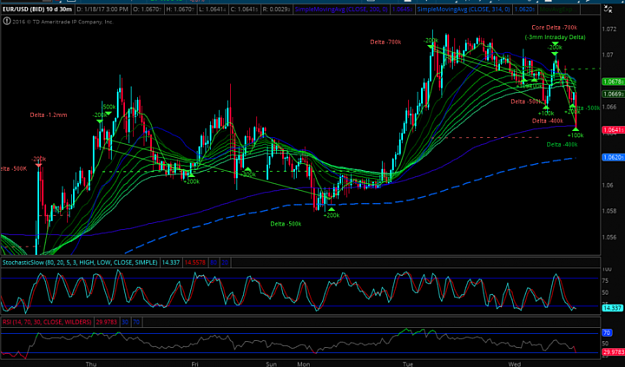Click the -200k label on the far-left spike
Viewport: 625px width, 367px height.
39,159
